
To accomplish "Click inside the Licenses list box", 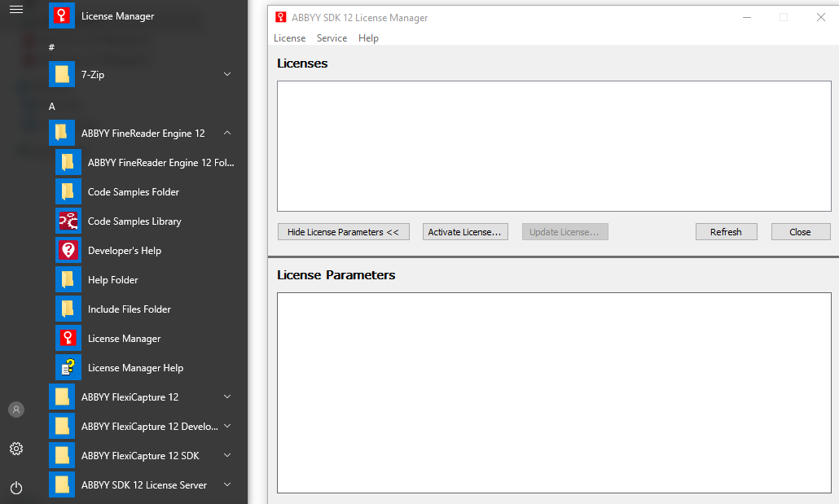I will (x=554, y=146).
